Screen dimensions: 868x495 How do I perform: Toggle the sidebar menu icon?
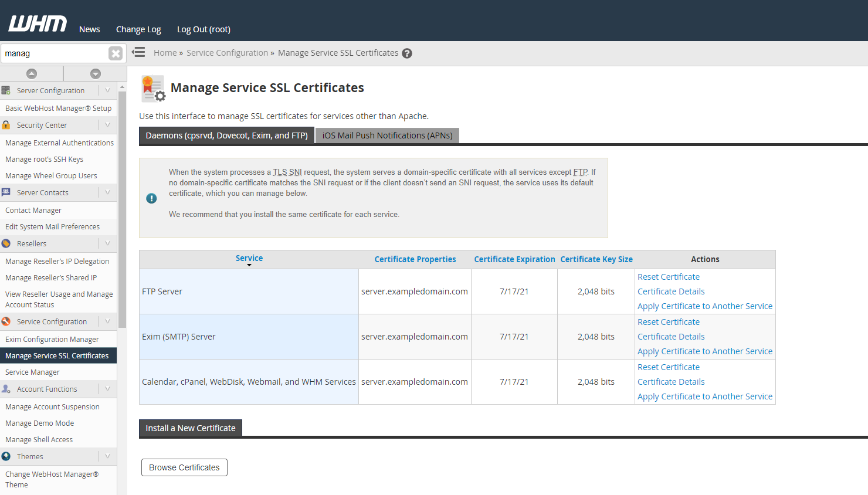138,52
